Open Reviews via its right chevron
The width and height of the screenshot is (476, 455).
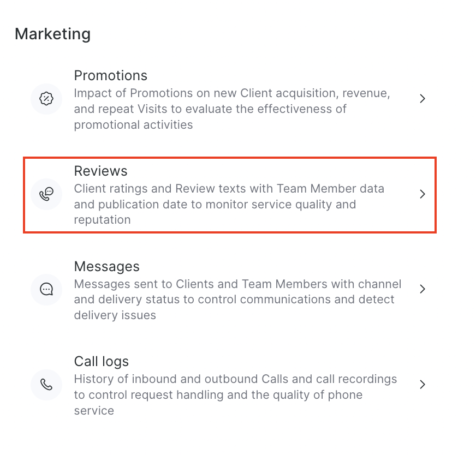422,194
